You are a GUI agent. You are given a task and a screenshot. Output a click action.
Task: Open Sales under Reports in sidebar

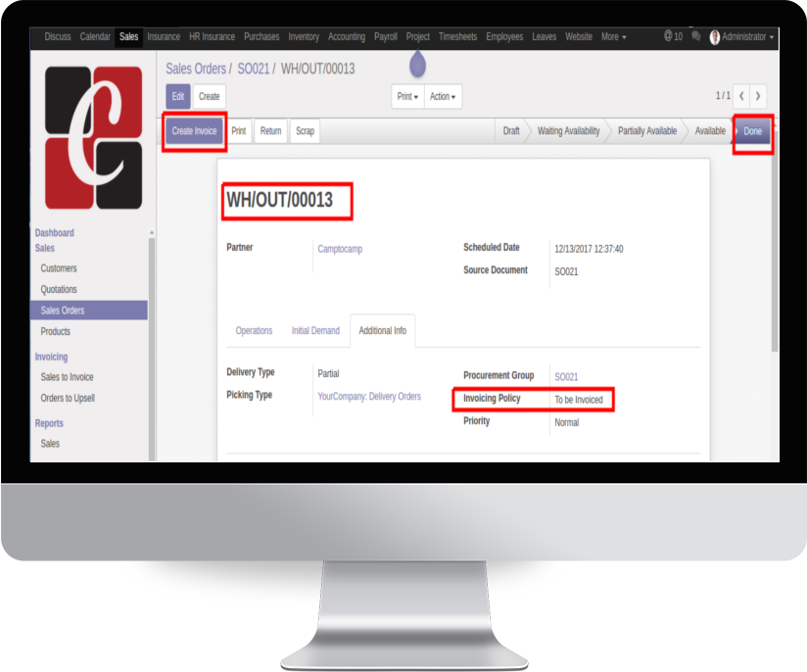pos(50,444)
